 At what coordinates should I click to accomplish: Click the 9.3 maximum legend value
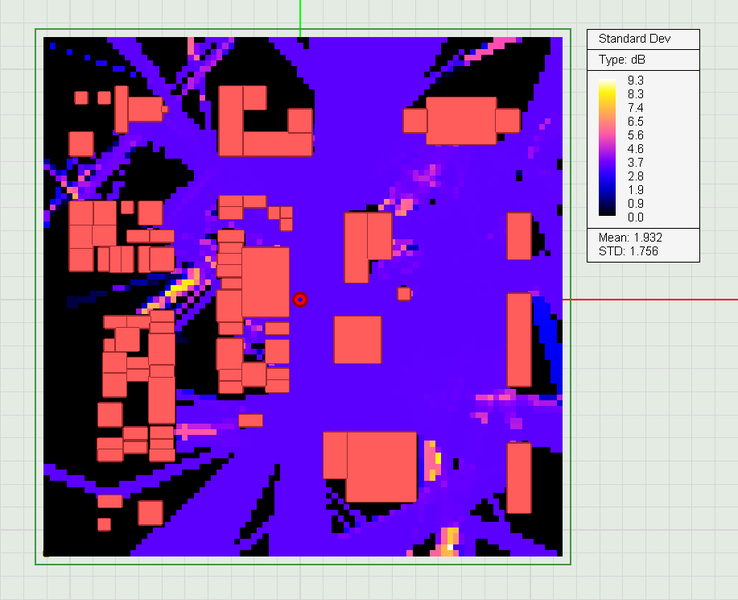coord(635,80)
